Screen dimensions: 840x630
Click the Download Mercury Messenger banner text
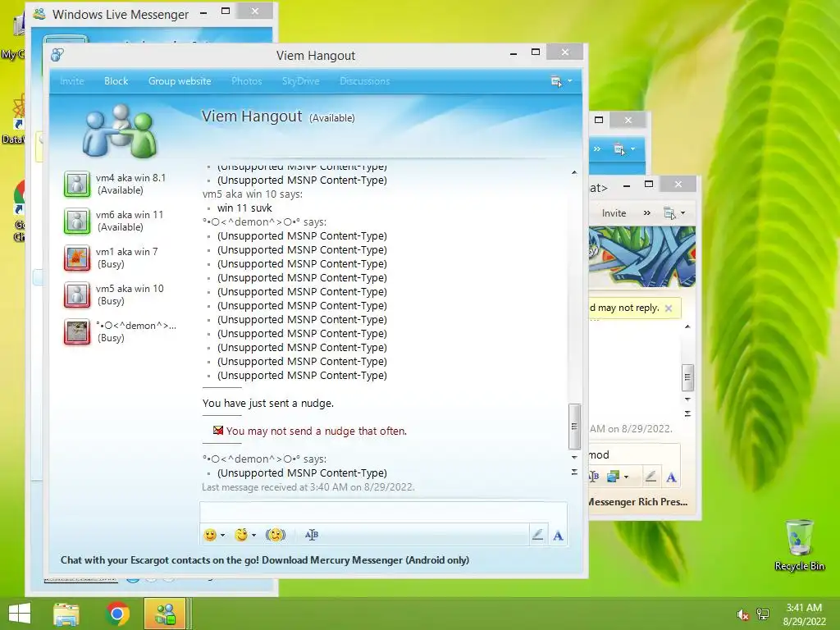click(x=265, y=560)
